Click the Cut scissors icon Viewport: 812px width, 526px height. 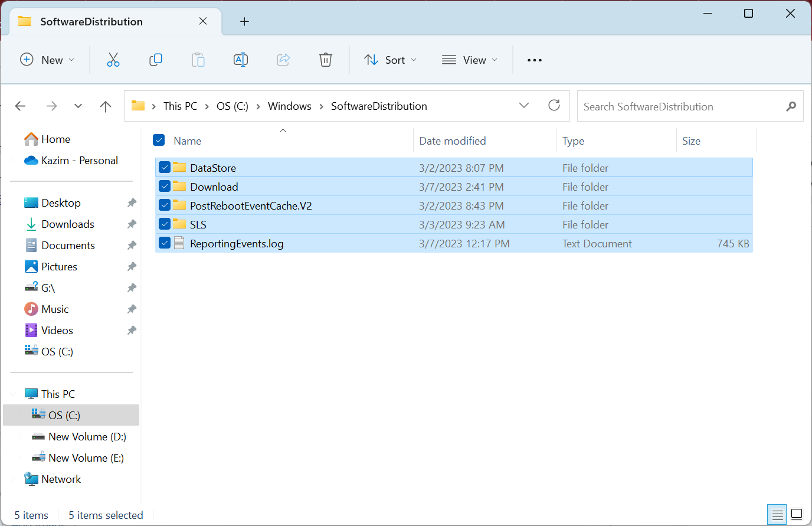pyautogui.click(x=113, y=60)
